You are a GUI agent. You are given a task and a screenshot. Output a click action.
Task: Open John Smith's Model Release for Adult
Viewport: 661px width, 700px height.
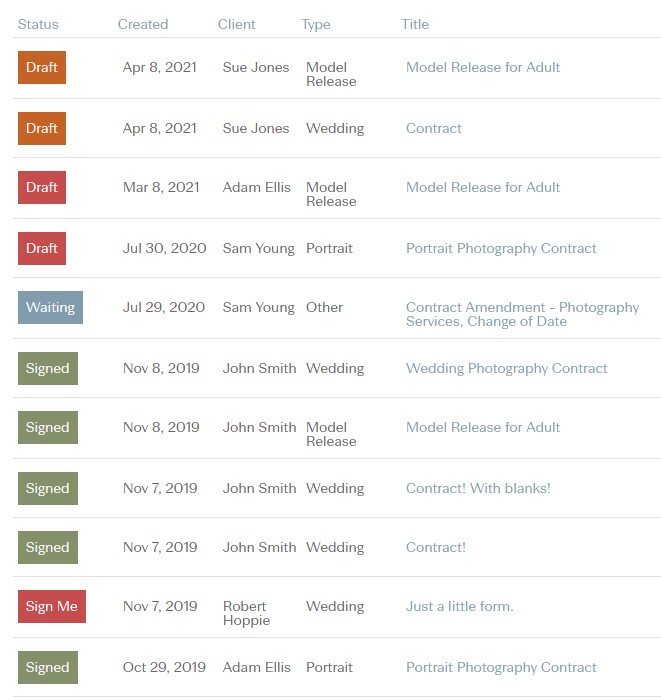point(483,428)
